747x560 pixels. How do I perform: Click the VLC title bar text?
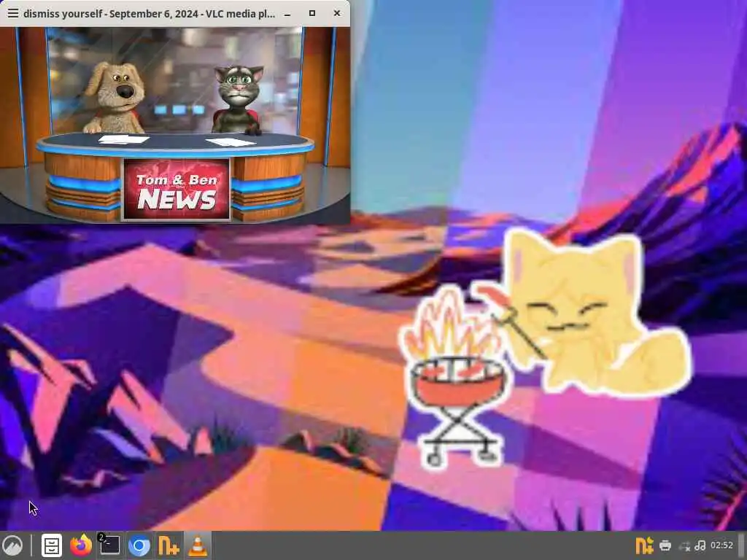(x=149, y=14)
